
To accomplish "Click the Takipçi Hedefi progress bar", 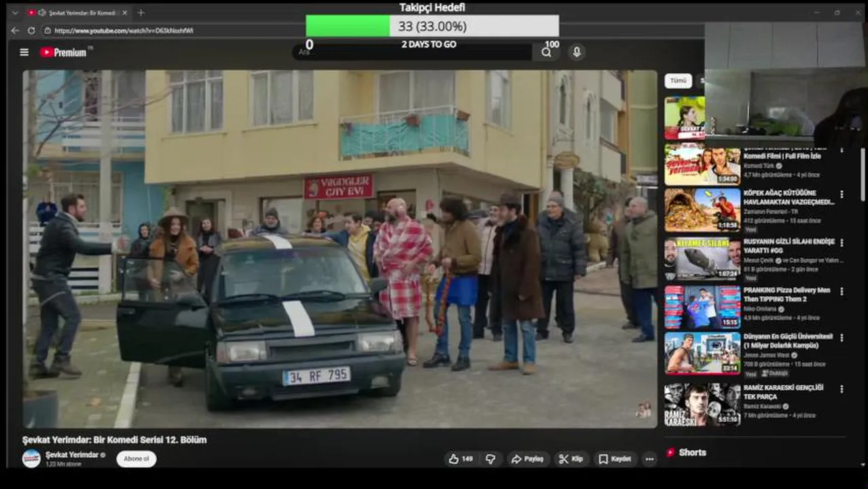I will coord(432,26).
